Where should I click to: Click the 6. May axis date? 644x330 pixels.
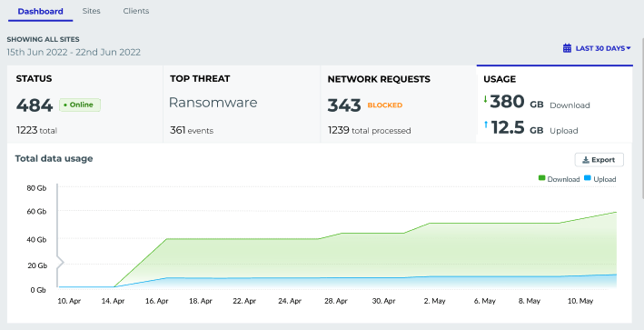point(485,301)
